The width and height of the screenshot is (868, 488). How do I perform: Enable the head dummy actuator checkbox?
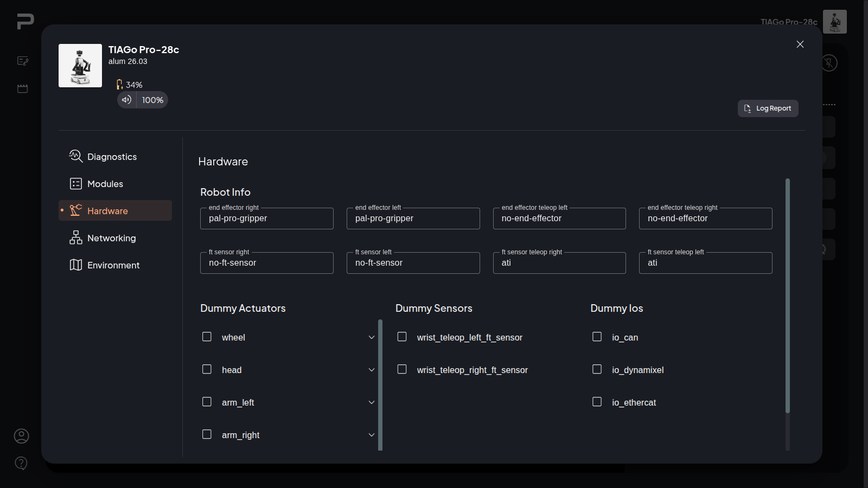(x=207, y=369)
